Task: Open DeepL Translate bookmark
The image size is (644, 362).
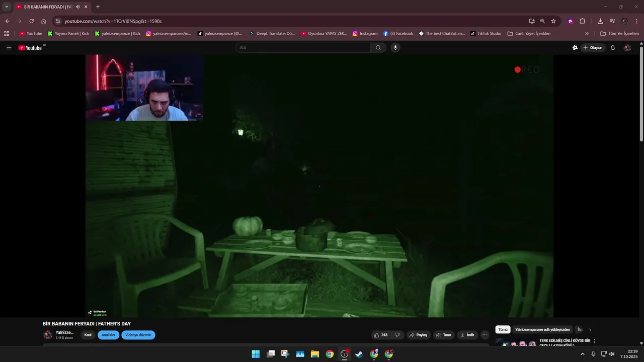Action: [272, 34]
